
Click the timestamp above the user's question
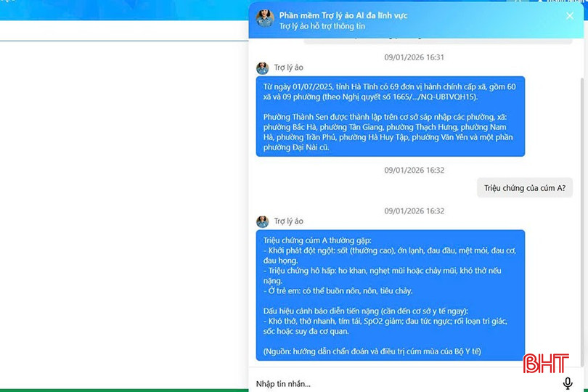(x=414, y=170)
